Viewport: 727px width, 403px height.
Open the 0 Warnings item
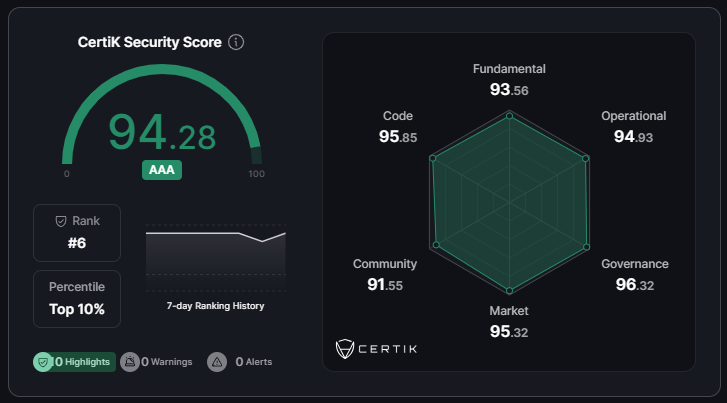[x=157, y=362]
